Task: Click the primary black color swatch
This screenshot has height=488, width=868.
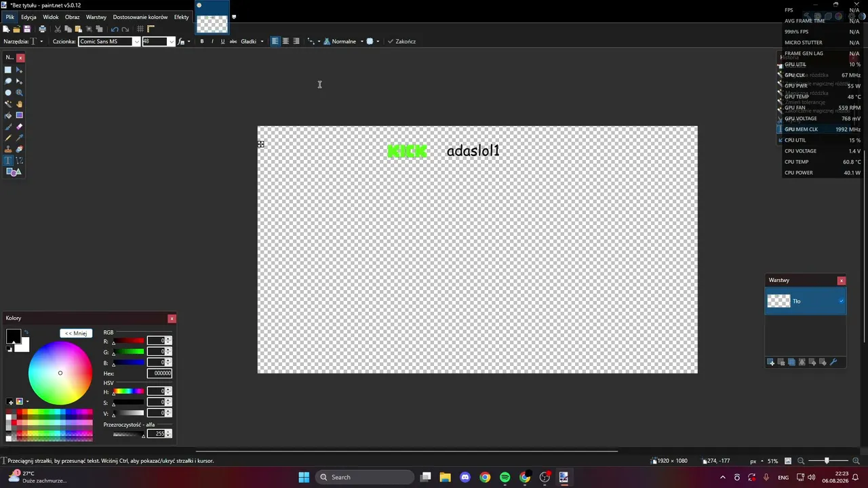Action: 13,336
